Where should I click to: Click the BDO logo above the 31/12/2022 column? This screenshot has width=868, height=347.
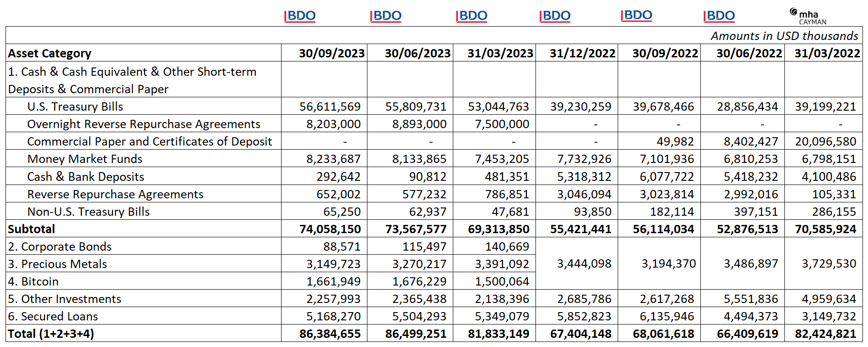pyautogui.click(x=555, y=16)
